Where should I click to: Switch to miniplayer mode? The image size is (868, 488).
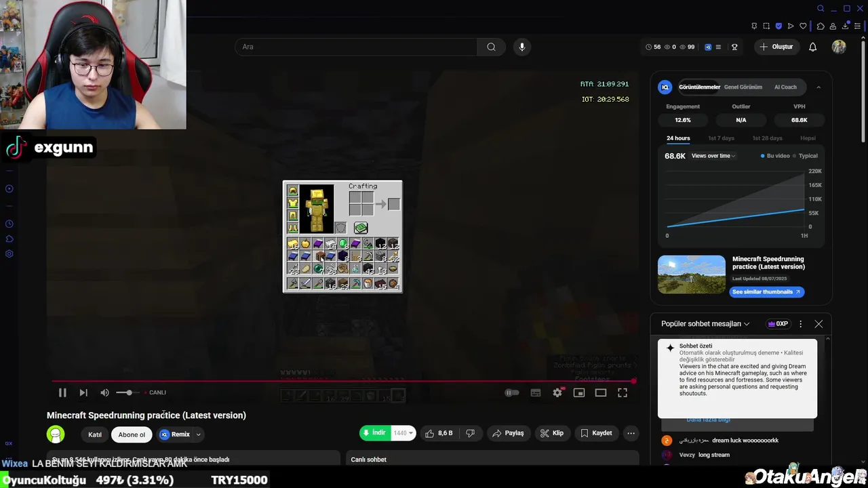579,392
